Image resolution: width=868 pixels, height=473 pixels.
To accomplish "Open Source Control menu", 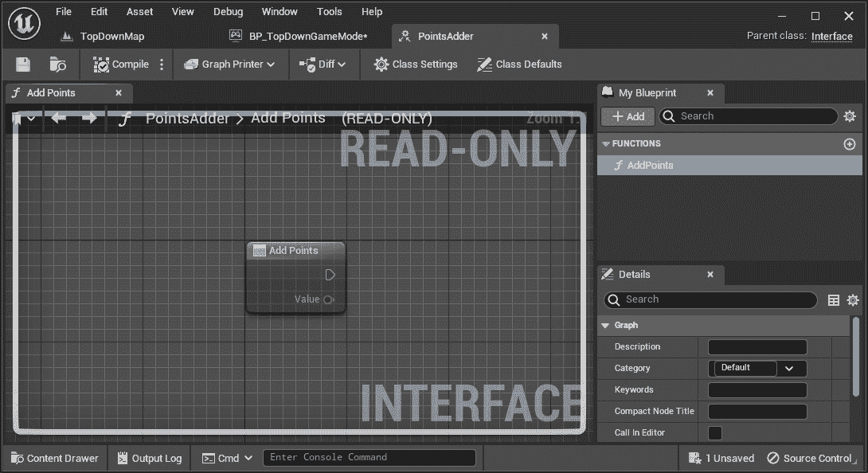I will 811,458.
